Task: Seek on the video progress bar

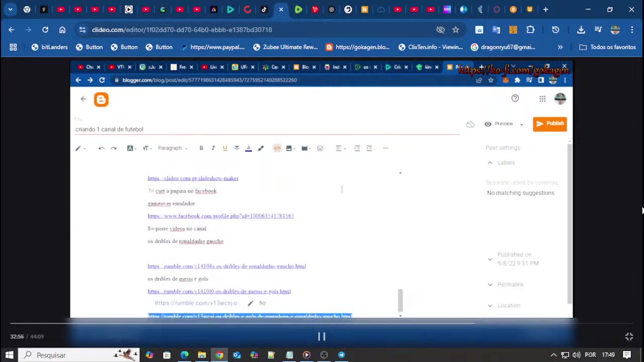Action: pyautogui.click(x=321, y=323)
